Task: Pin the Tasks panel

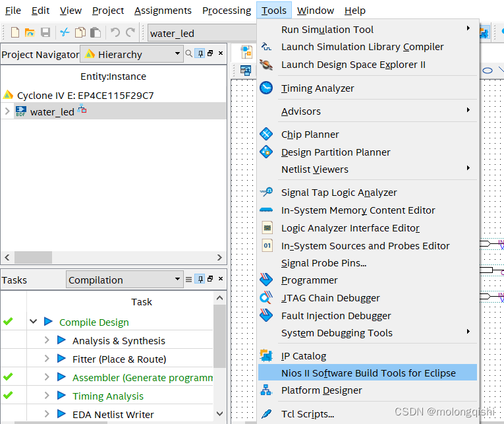Action: pyautogui.click(x=200, y=279)
